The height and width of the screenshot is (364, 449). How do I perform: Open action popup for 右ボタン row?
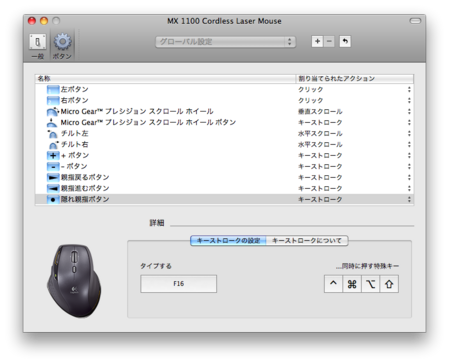[409, 100]
